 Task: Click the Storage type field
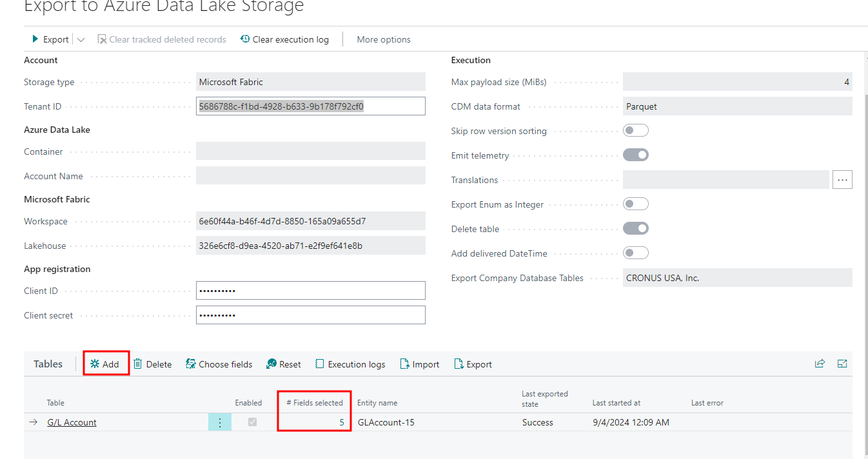(x=311, y=82)
